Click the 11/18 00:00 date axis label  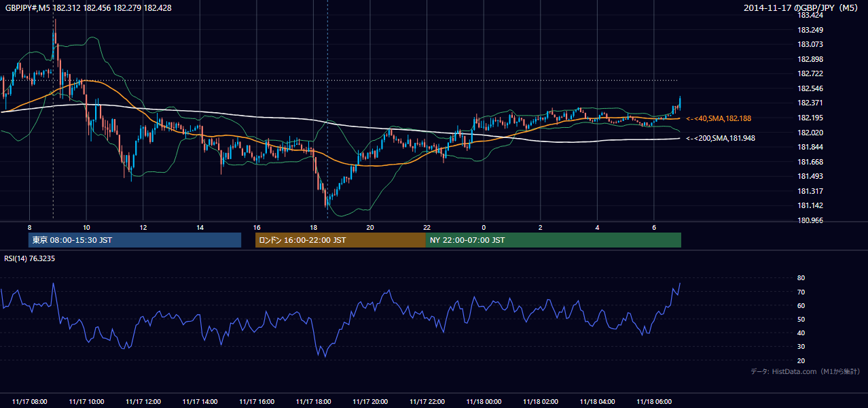pyautogui.click(x=484, y=402)
